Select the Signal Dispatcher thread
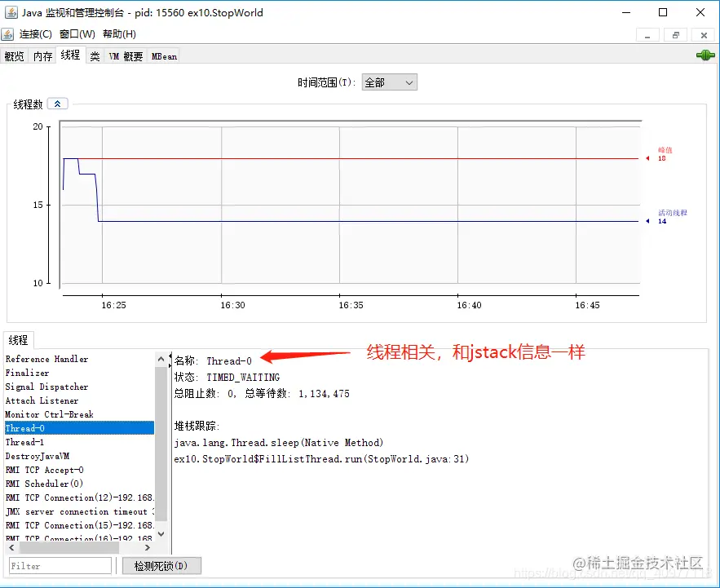This screenshot has width=720, height=588. (x=79, y=387)
